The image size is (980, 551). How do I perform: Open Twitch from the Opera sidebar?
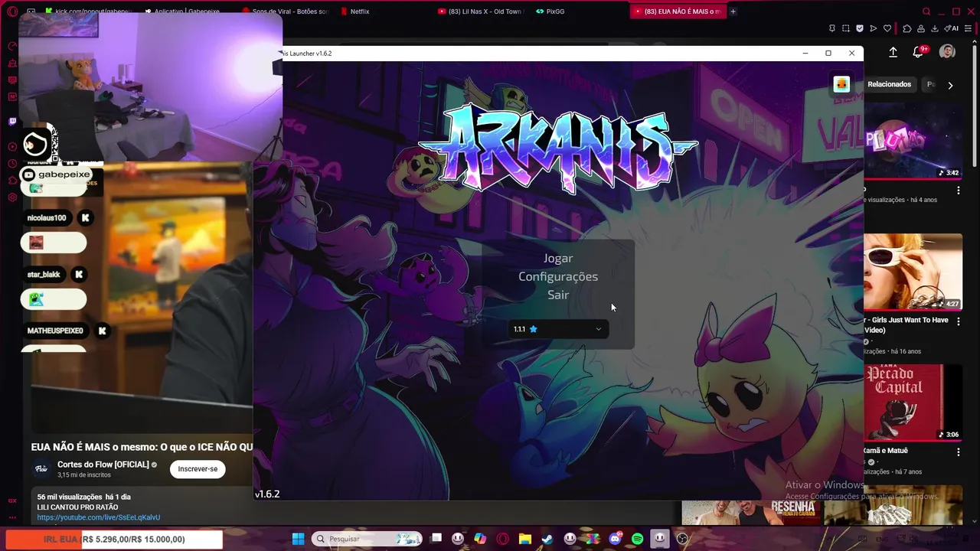coord(12,121)
